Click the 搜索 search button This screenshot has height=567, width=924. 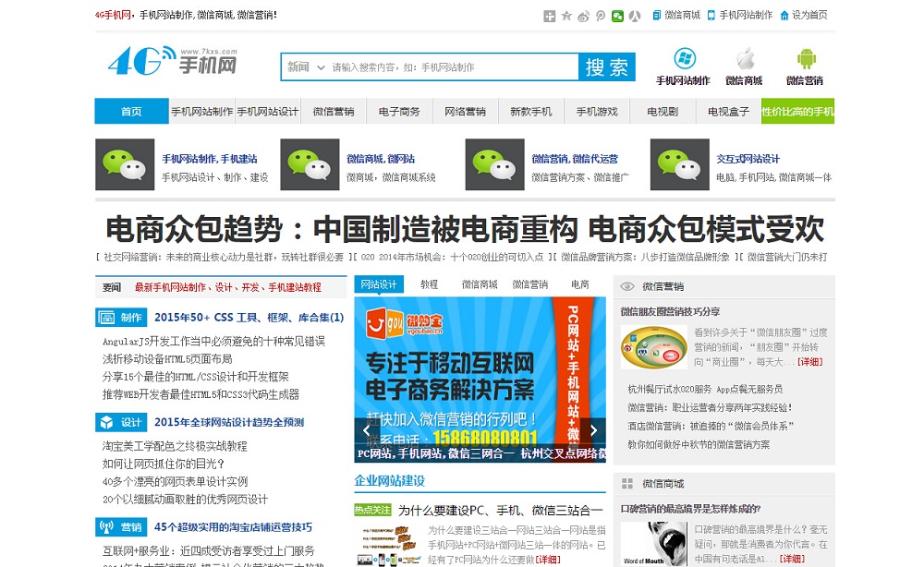coord(607,67)
